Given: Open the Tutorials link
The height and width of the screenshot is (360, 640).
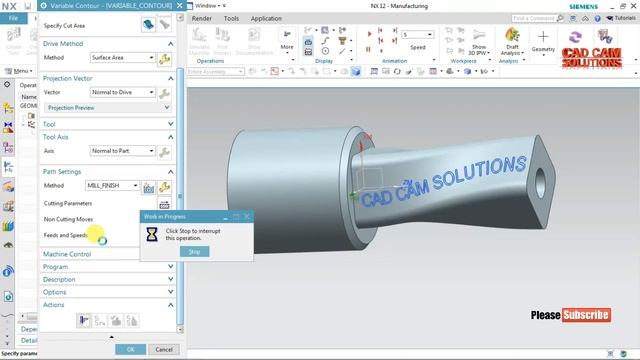Looking at the screenshot, I should click(x=621, y=18).
